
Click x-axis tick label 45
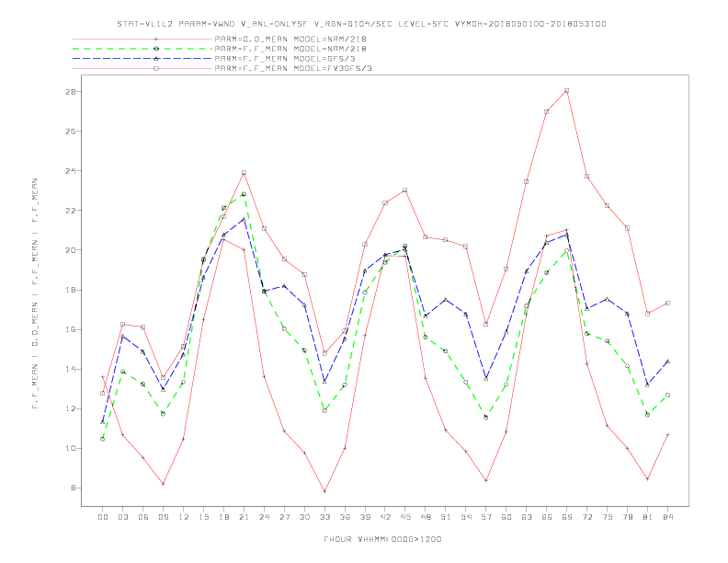tap(404, 517)
